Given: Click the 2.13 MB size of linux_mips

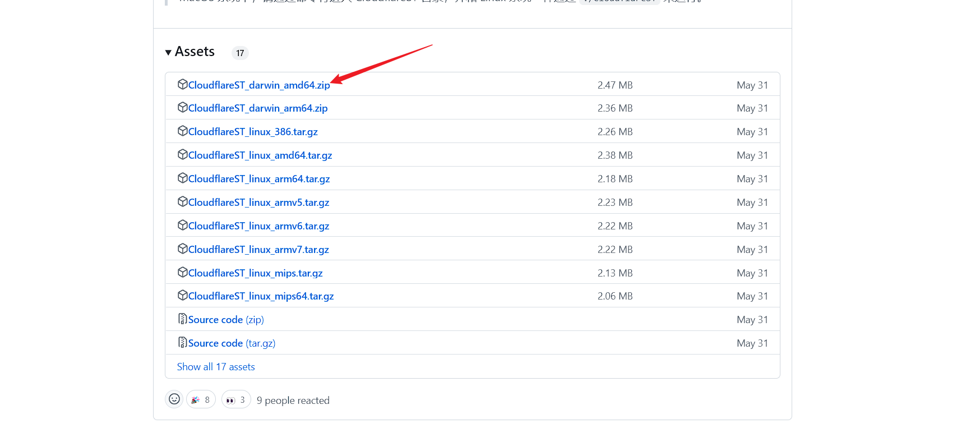Looking at the screenshot, I should 615,273.
